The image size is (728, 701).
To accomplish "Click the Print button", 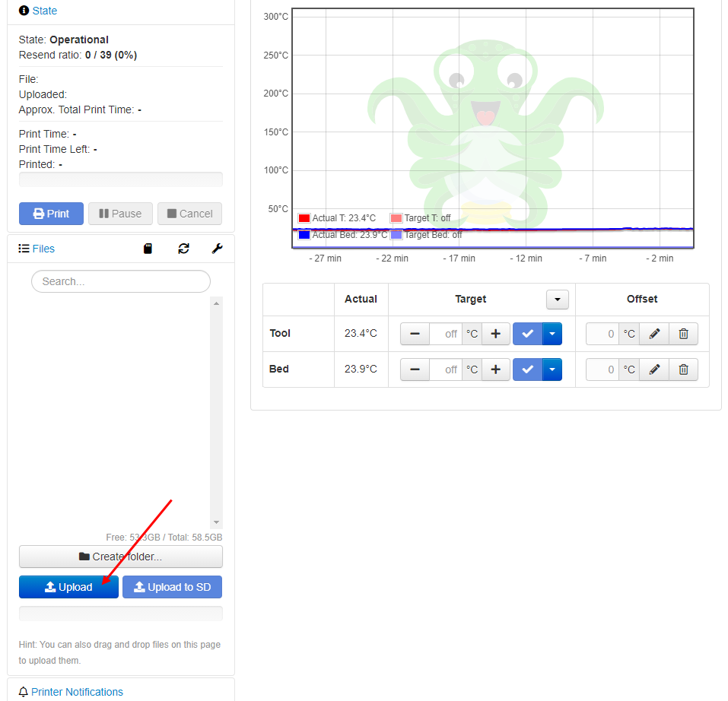I will pos(51,214).
